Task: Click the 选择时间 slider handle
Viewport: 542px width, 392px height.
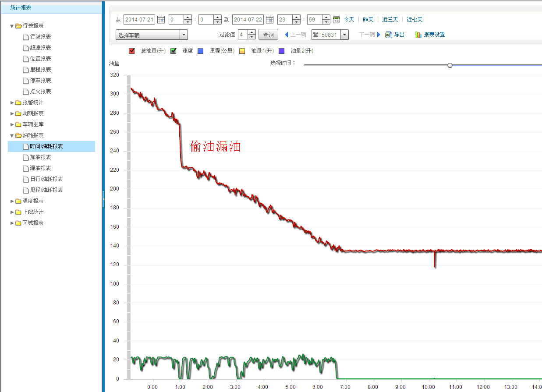Action: (x=450, y=65)
